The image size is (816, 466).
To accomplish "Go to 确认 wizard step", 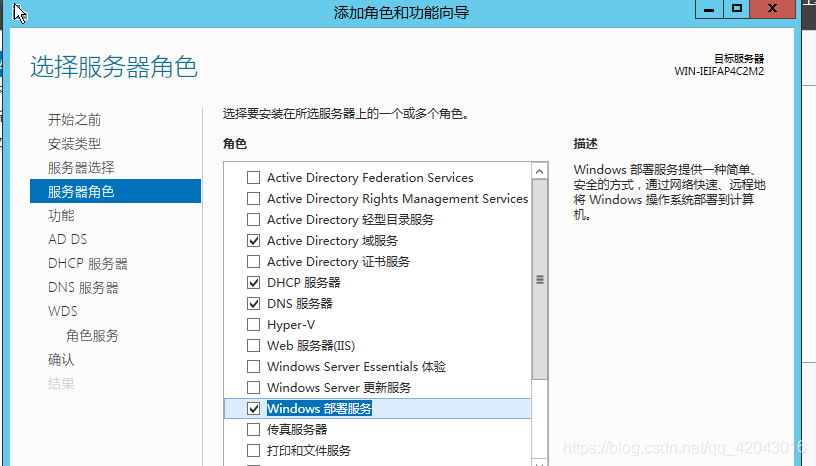I will 61,360.
